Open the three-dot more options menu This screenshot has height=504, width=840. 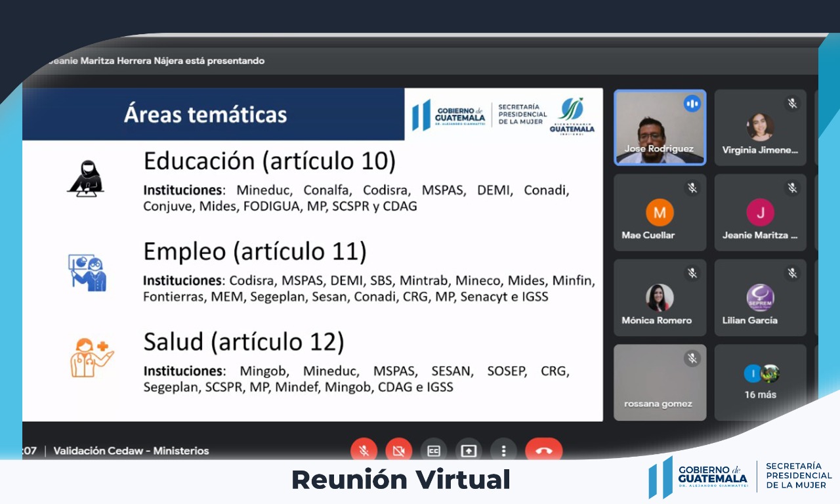pos(503,450)
